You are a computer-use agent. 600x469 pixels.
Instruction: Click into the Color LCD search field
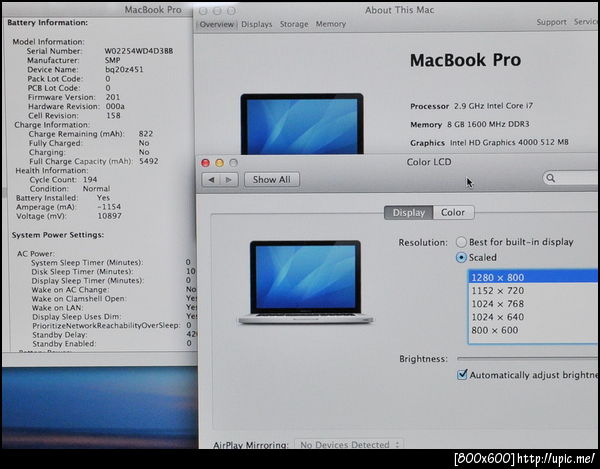[571, 178]
